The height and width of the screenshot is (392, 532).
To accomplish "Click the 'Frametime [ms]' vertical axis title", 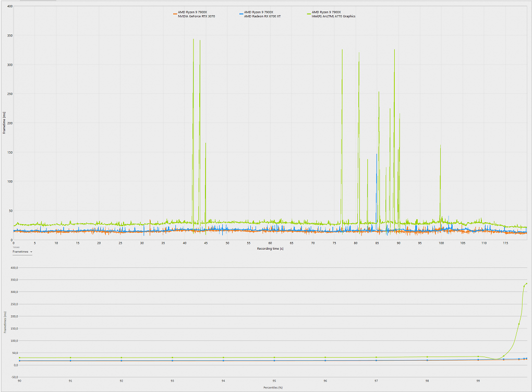I will point(4,123).
